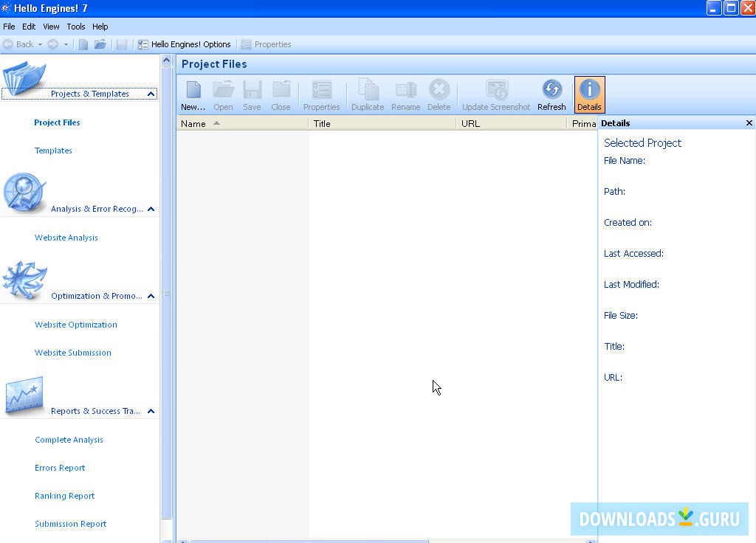Click the Delete project icon
The image size is (756, 543).
pyautogui.click(x=439, y=95)
